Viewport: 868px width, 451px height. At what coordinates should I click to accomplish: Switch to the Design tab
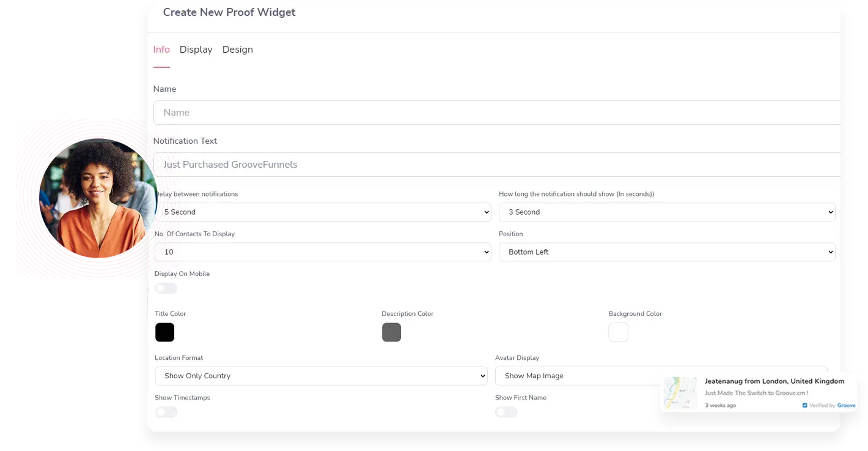point(237,50)
